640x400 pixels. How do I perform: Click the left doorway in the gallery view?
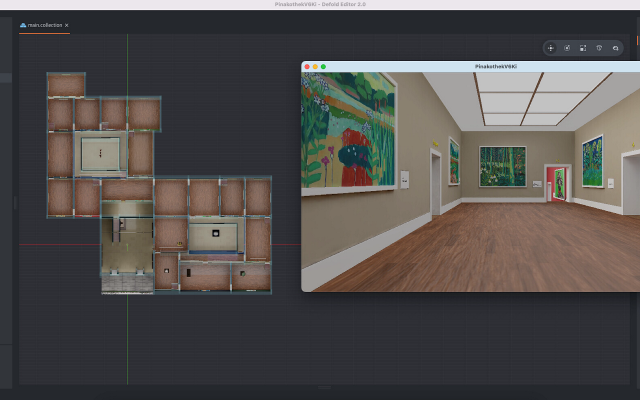tap(436, 182)
